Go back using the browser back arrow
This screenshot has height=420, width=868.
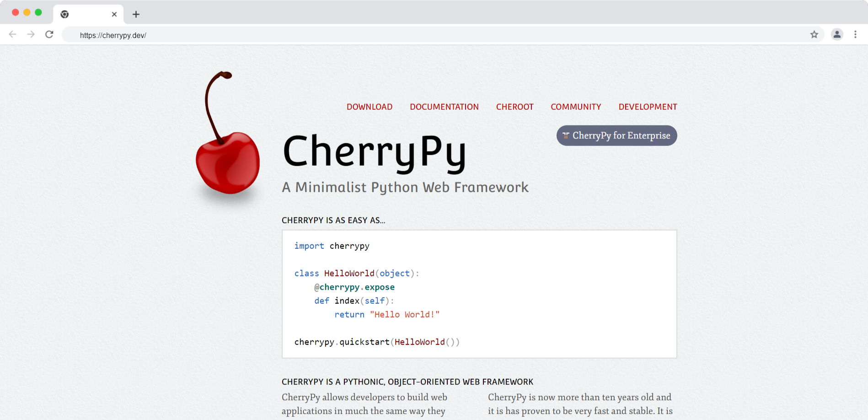point(13,34)
